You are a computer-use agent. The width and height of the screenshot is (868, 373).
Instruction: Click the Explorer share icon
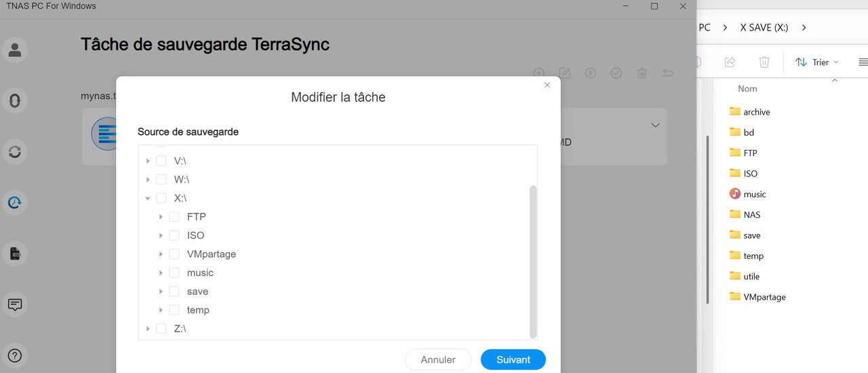(730, 62)
